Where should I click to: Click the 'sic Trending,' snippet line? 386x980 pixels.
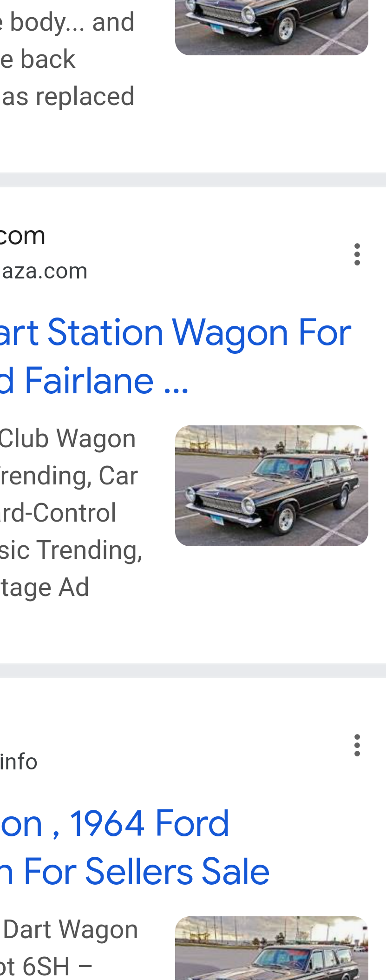[x=71, y=550]
